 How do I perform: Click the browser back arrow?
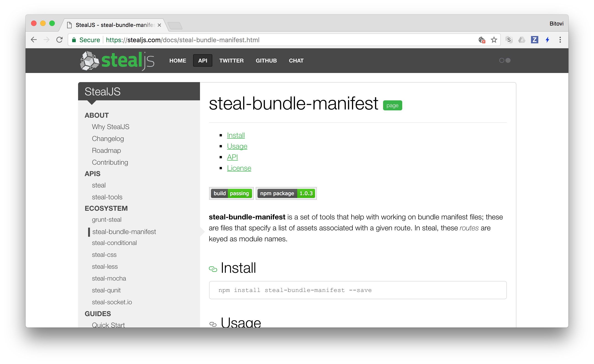pyautogui.click(x=34, y=40)
